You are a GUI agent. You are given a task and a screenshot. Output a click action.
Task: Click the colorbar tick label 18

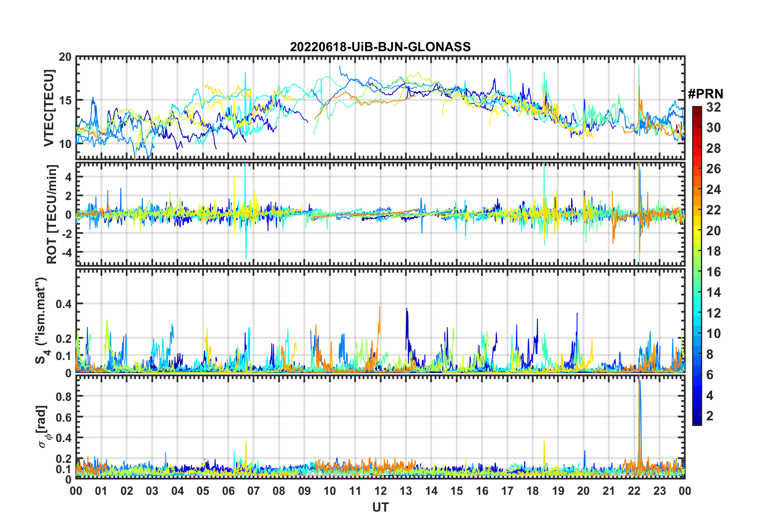(x=713, y=251)
